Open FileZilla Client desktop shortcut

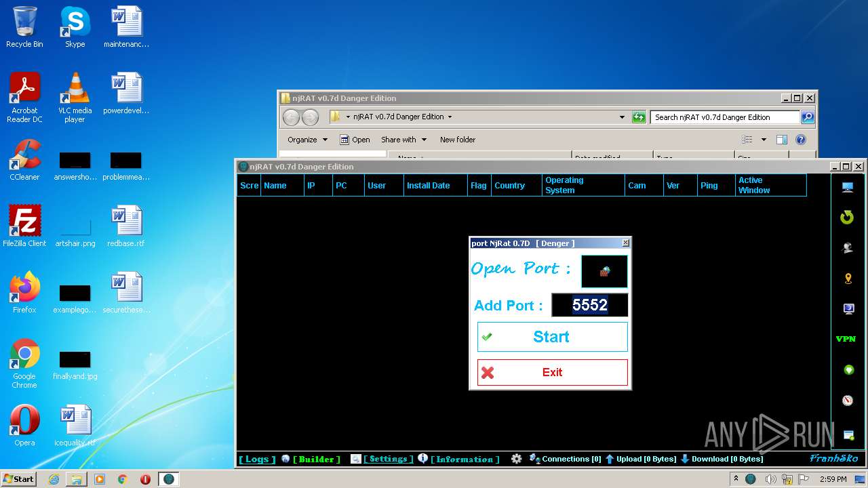pos(24,226)
